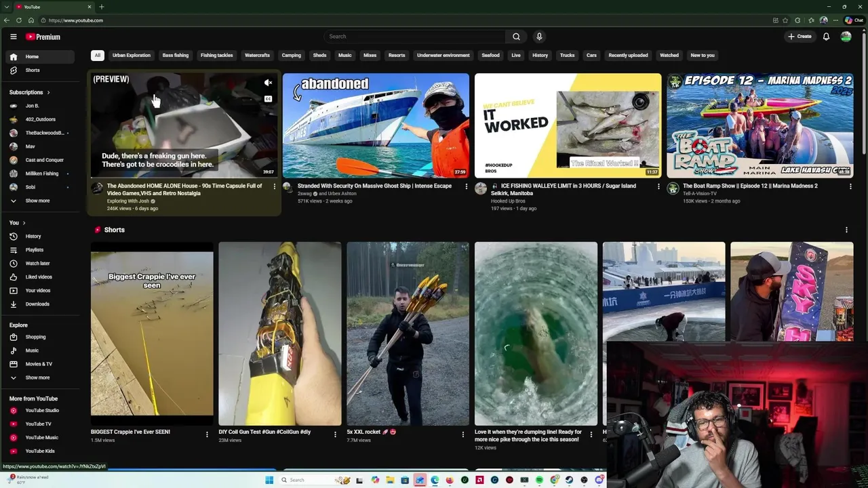The image size is (868, 488).
Task: Open Spotify from the Windows taskbar
Action: tap(539, 480)
